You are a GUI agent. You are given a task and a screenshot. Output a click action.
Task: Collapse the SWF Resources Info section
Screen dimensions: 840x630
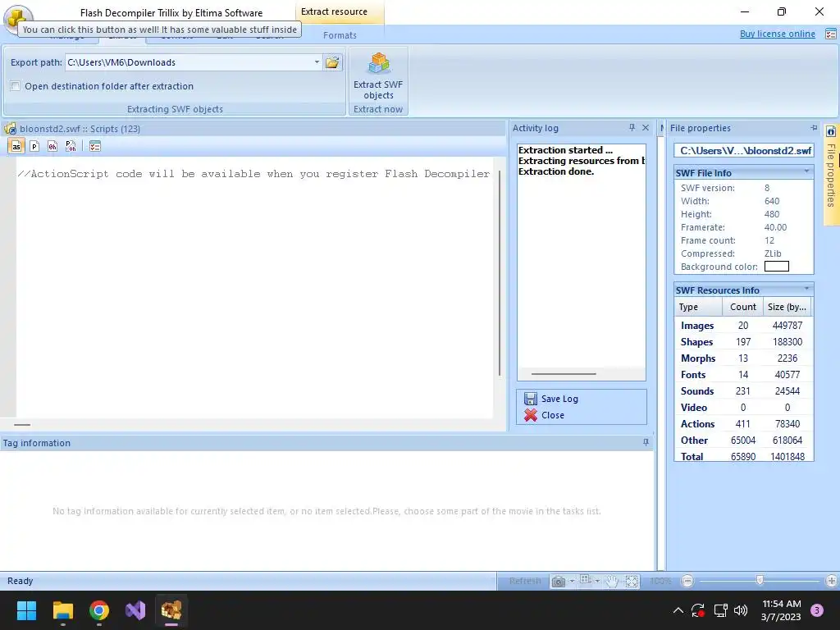[806, 289]
